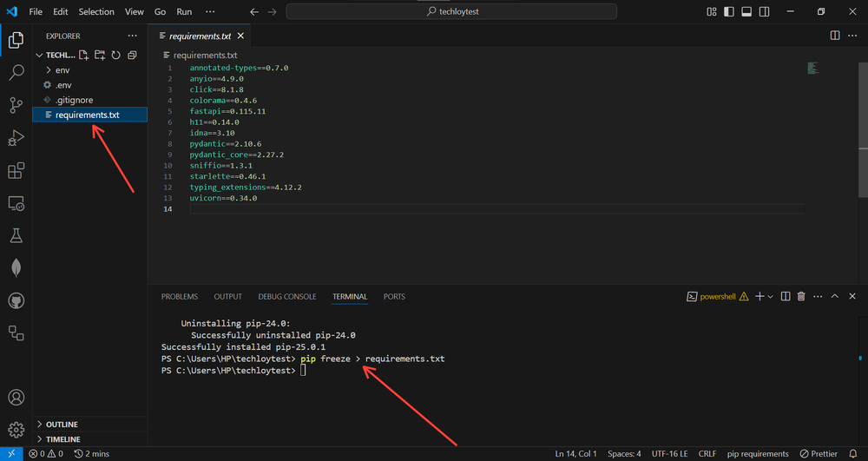Expand the env folder in Explorer
Viewport: 868px width, 461px height.
point(62,69)
